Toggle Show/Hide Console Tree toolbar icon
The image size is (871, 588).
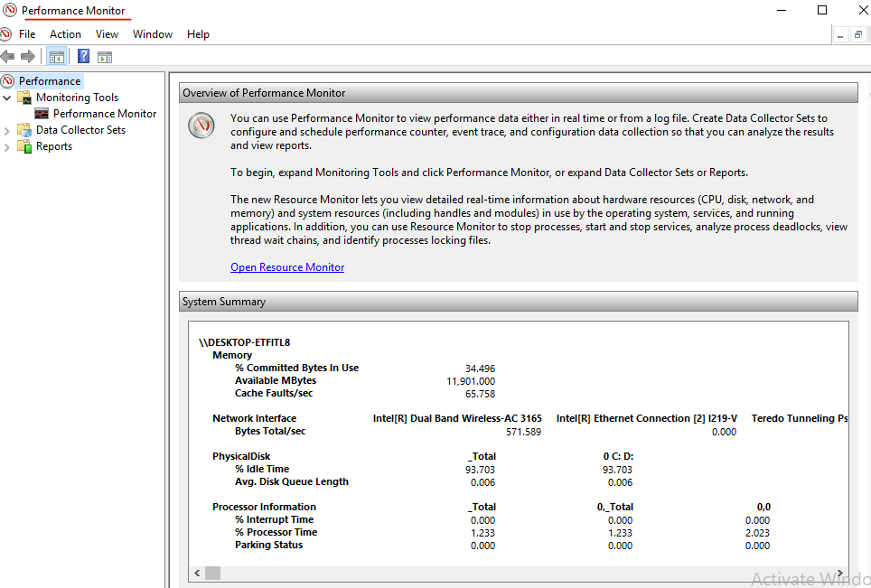[x=57, y=57]
